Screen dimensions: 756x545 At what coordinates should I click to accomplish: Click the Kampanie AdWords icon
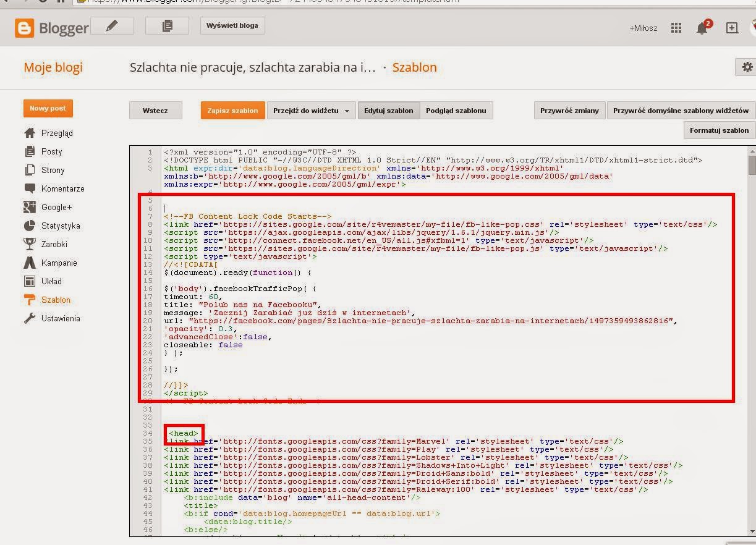click(30, 263)
